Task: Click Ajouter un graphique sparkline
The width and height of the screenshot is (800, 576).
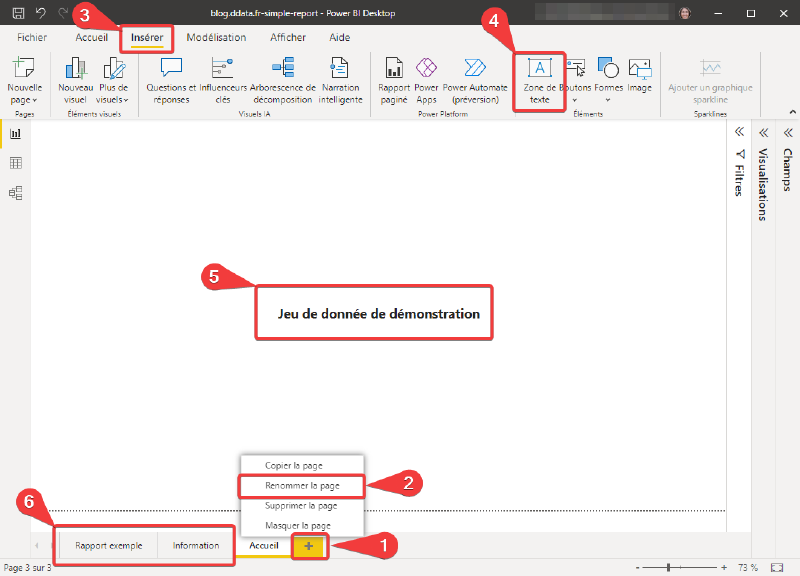Action: pyautogui.click(x=710, y=81)
